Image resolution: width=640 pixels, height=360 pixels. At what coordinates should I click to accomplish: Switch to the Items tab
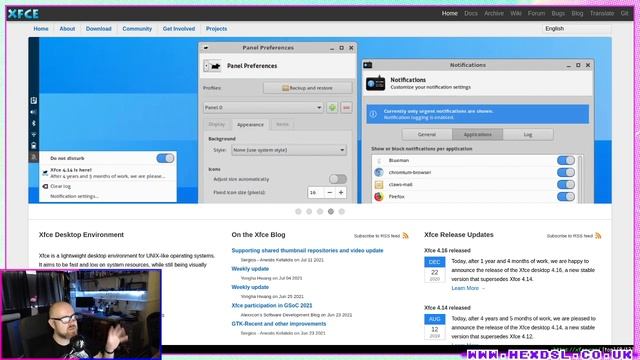click(x=282, y=124)
